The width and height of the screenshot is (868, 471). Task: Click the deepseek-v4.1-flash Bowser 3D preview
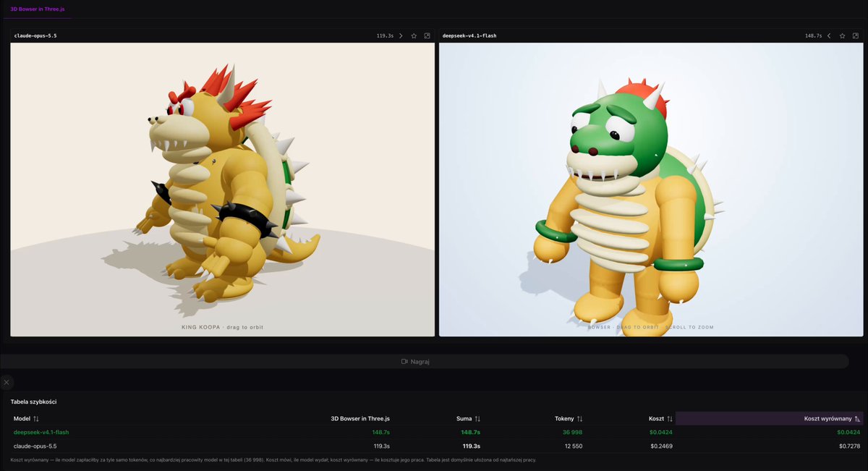pyautogui.click(x=651, y=190)
